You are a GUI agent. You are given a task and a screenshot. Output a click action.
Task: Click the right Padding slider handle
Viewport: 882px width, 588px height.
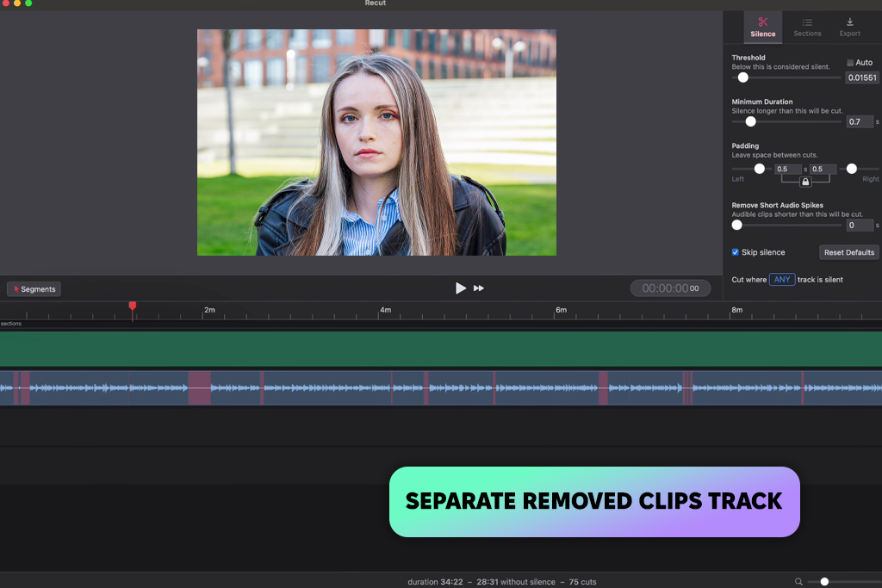click(852, 169)
